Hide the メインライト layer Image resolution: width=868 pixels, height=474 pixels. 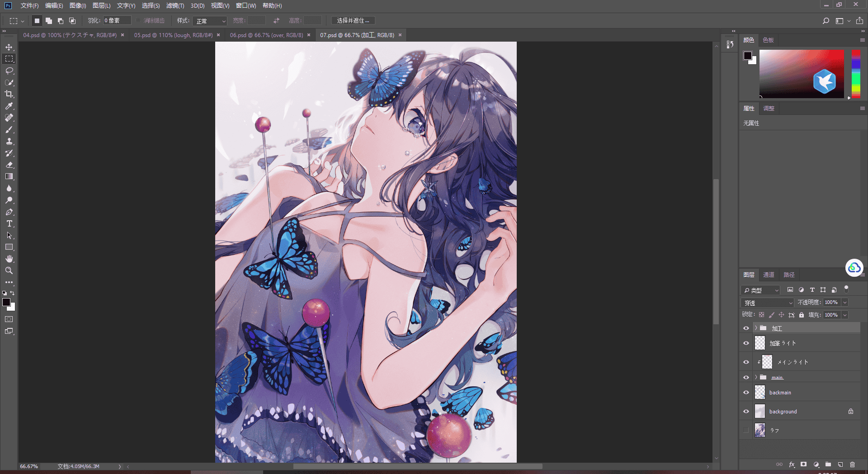click(x=746, y=362)
